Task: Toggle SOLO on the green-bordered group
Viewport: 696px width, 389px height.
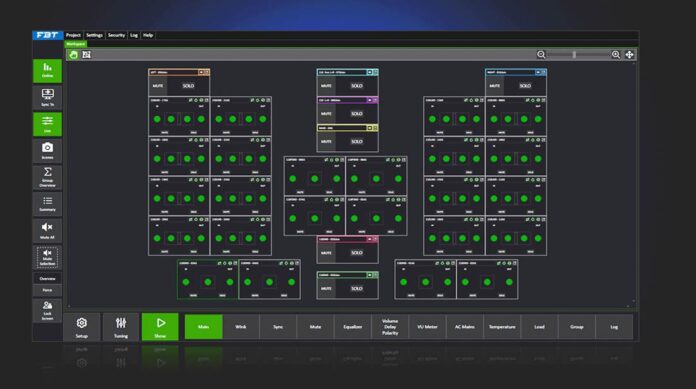Action: click(x=357, y=289)
